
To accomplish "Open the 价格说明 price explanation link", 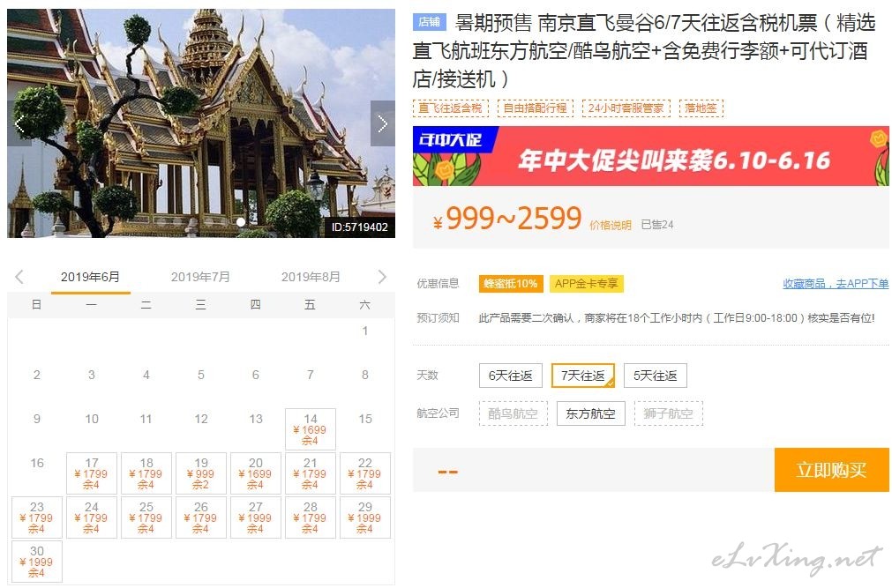I will point(611,225).
